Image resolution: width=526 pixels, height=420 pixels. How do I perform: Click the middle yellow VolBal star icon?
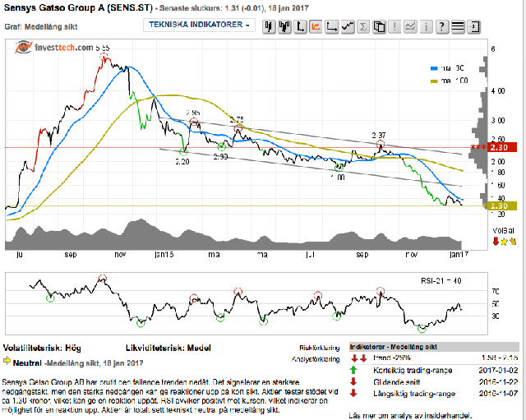click(x=504, y=241)
